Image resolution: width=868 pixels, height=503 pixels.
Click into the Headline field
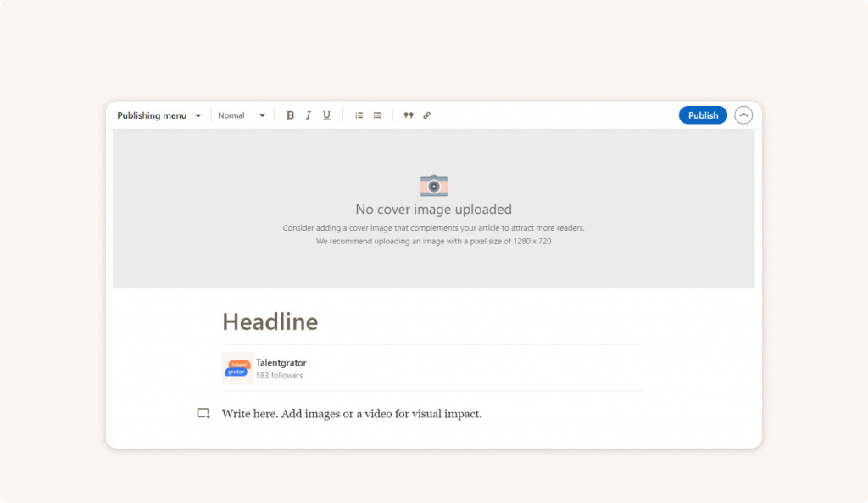coord(270,322)
